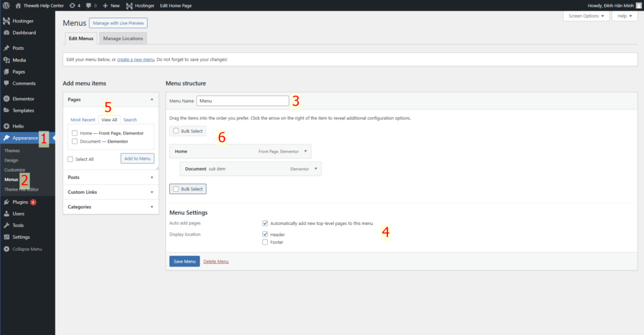Click the Save Menu button

[x=184, y=261]
